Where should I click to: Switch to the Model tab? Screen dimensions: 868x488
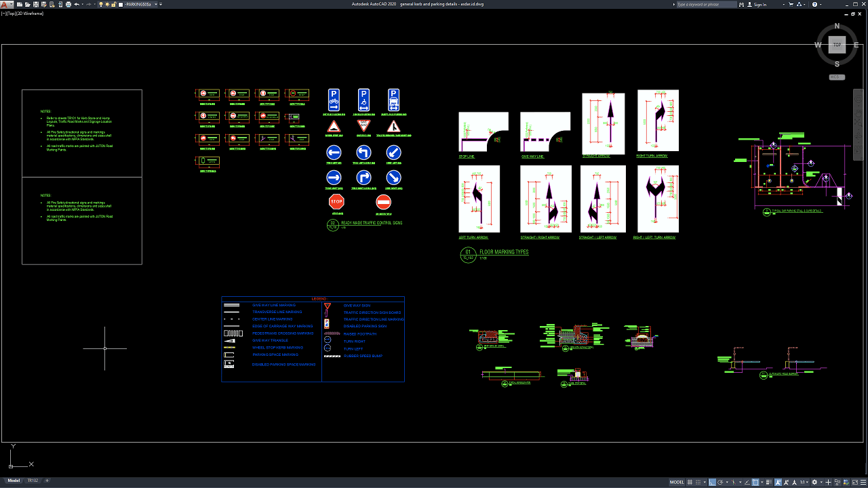(x=14, y=481)
